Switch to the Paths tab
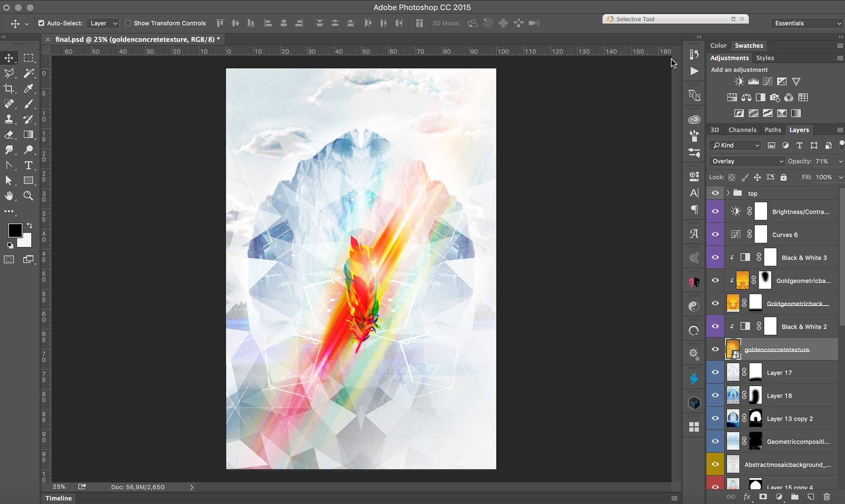Viewport: 845px width, 504px height. 772,130
